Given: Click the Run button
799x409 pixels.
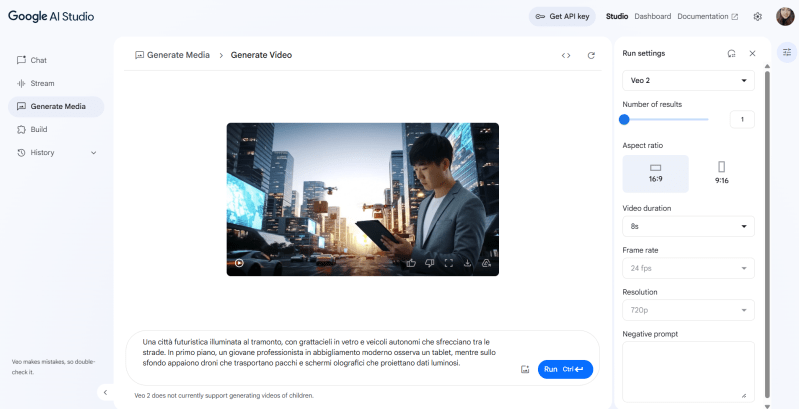Looking at the screenshot, I should (x=566, y=370).
